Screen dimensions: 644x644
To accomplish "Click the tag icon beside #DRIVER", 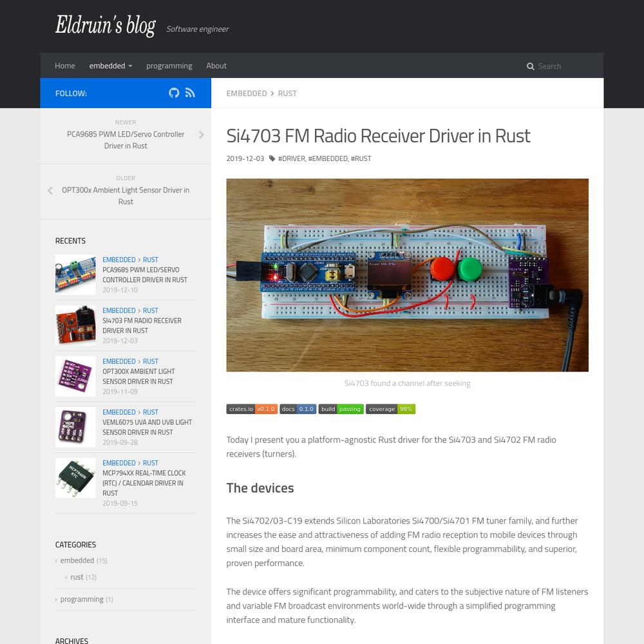I will pos(272,158).
